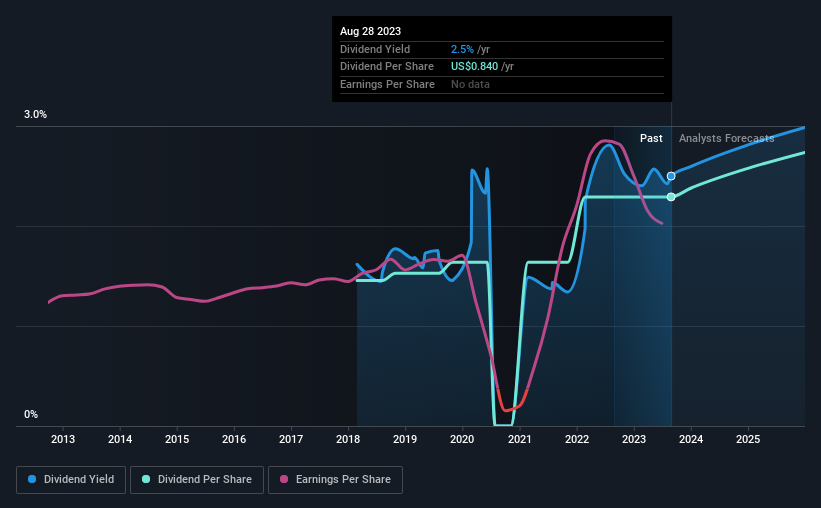Toggle the Dividend Per Share legend button
The image size is (821, 508).
197,480
